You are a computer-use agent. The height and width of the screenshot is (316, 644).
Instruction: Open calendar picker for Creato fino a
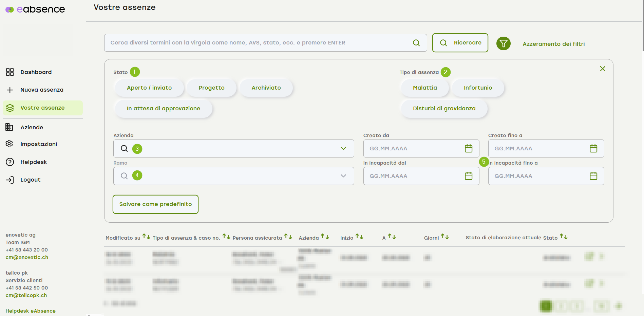(593, 148)
